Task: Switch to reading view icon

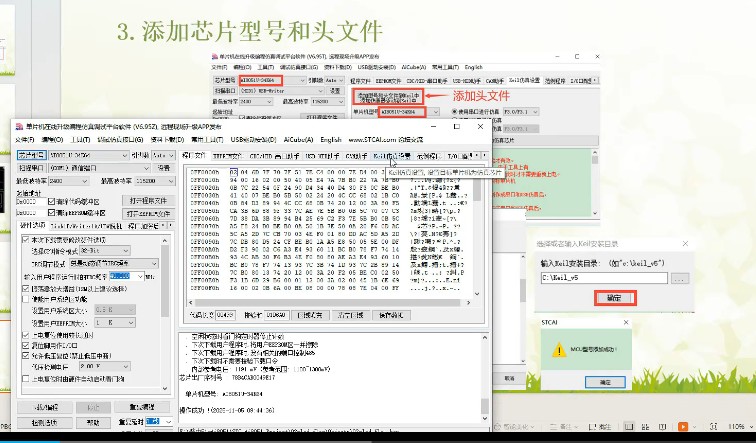Action: (663, 427)
